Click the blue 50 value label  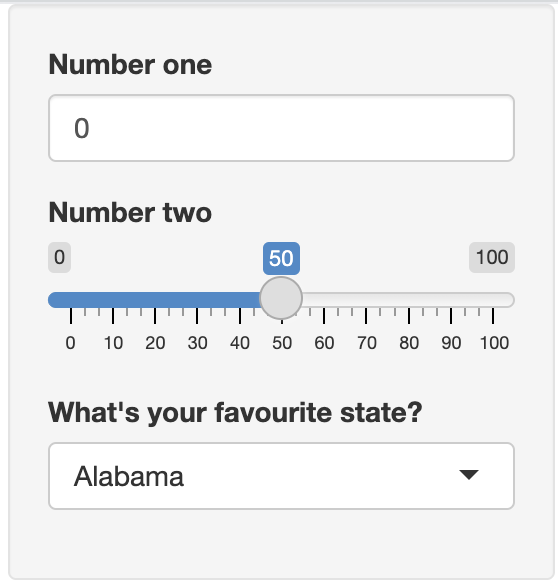point(281,258)
